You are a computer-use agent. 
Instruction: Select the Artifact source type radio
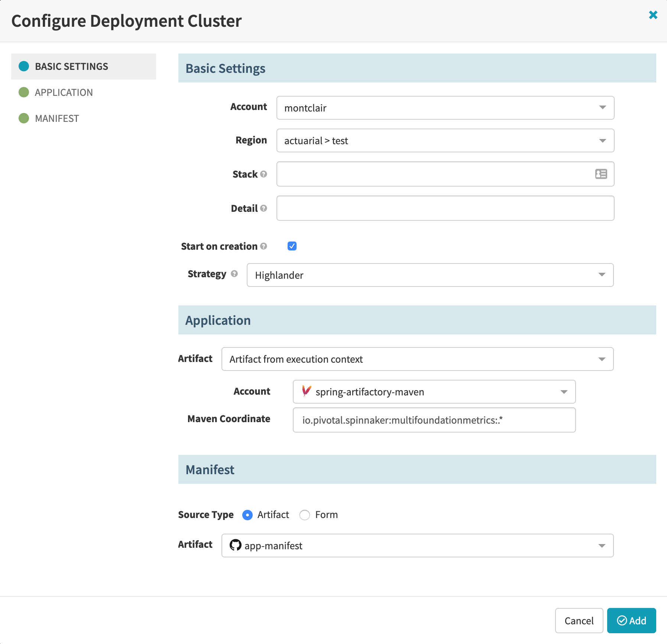[247, 515]
